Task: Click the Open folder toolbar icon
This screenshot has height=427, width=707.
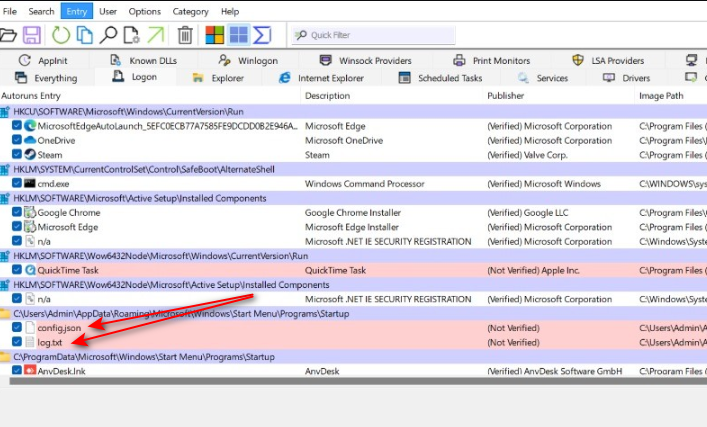Action: pos(8,35)
